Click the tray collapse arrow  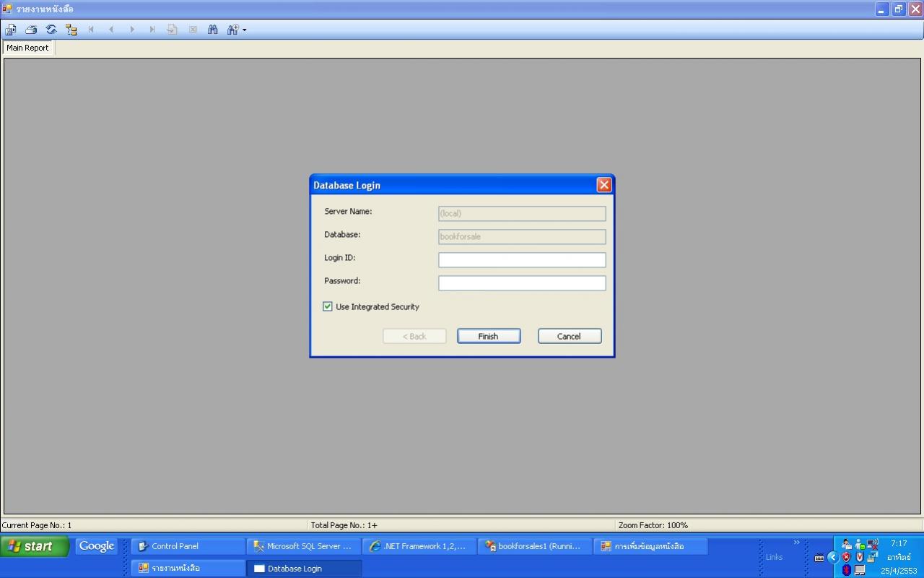pyautogui.click(x=832, y=557)
